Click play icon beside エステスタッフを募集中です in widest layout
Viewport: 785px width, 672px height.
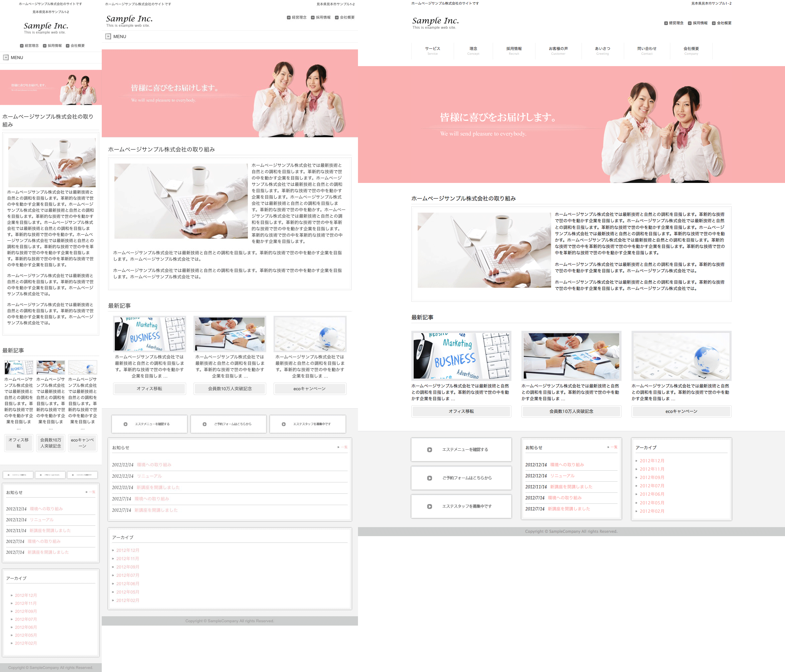pos(429,506)
